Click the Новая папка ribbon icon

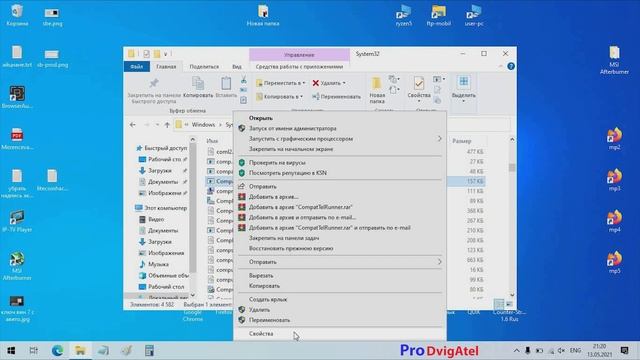(376, 83)
